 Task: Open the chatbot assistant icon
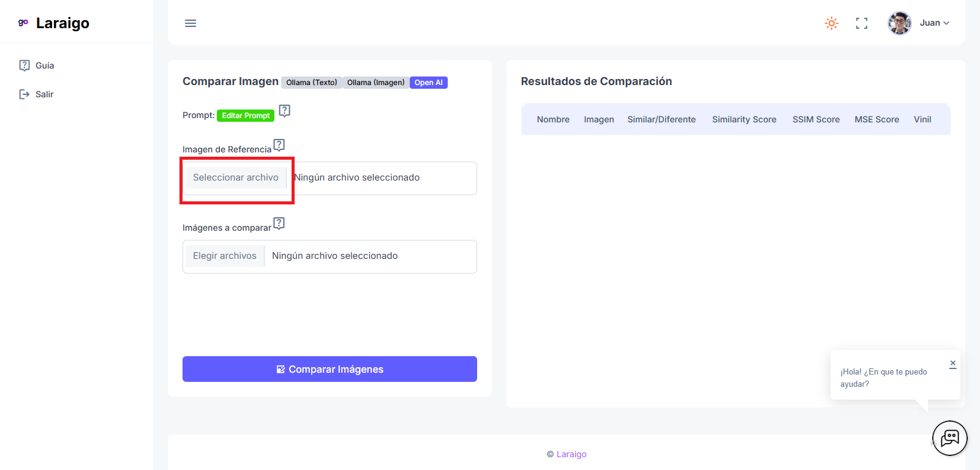[949, 438]
